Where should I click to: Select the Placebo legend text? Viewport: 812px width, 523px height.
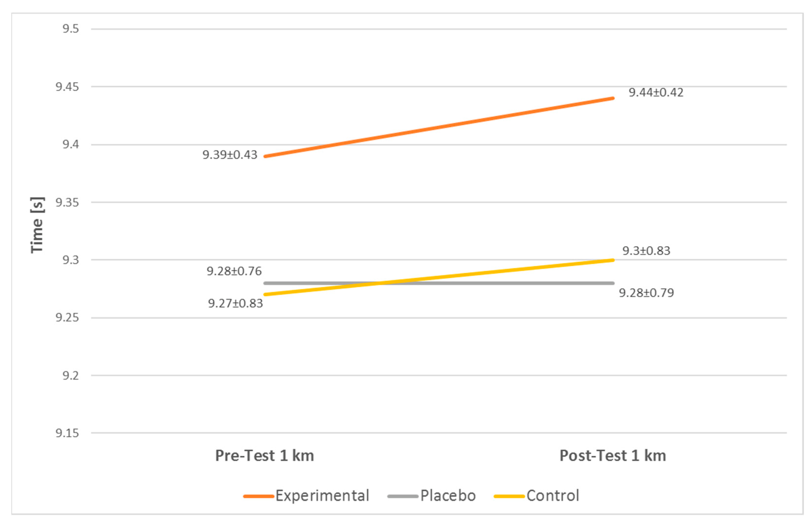coord(448,495)
